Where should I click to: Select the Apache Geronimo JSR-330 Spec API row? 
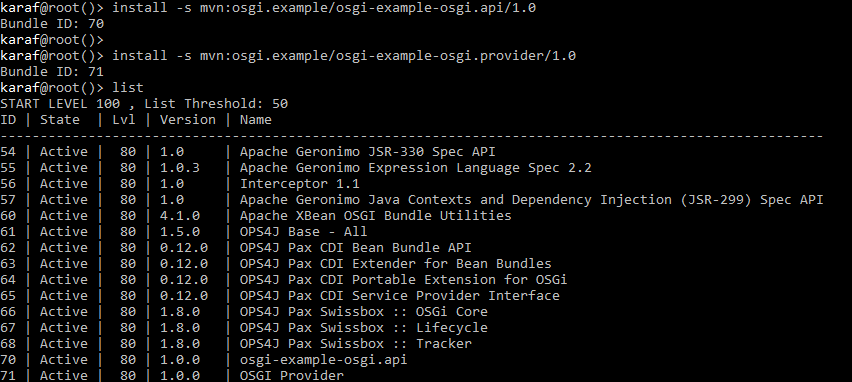pyautogui.click(x=248, y=152)
